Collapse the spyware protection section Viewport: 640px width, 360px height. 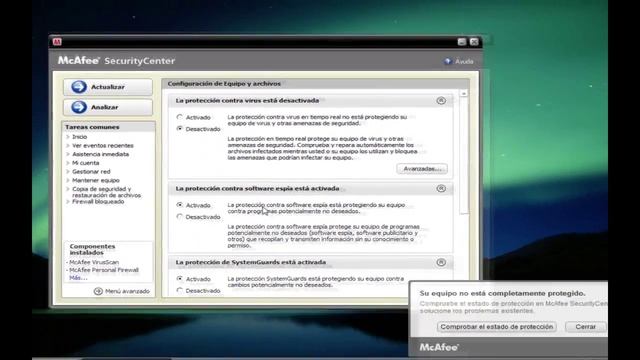[441, 189]
